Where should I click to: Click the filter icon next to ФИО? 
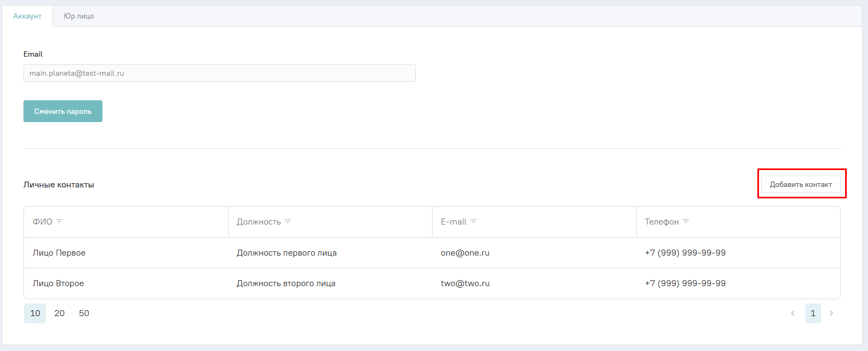tap(59, 221)
